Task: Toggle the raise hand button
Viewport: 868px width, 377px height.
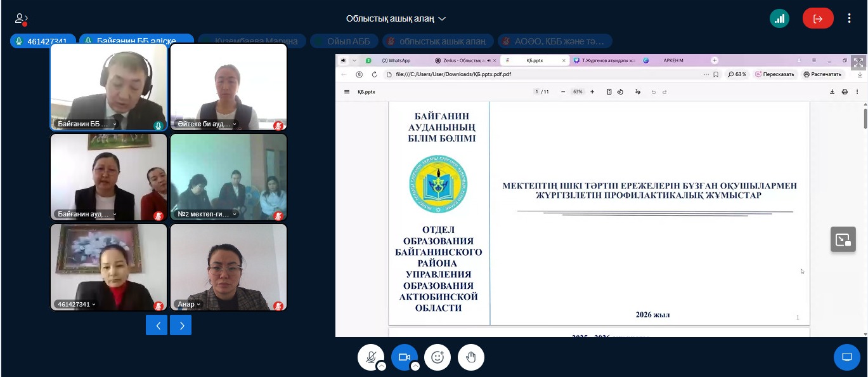Action: pyautogui.click(x=471, y=357)
